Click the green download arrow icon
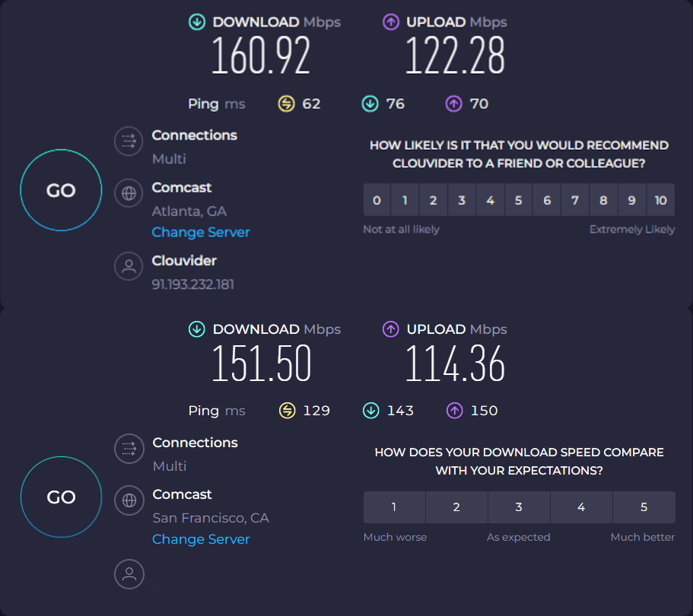Screen dimensions: 693x616 point(197,22)
